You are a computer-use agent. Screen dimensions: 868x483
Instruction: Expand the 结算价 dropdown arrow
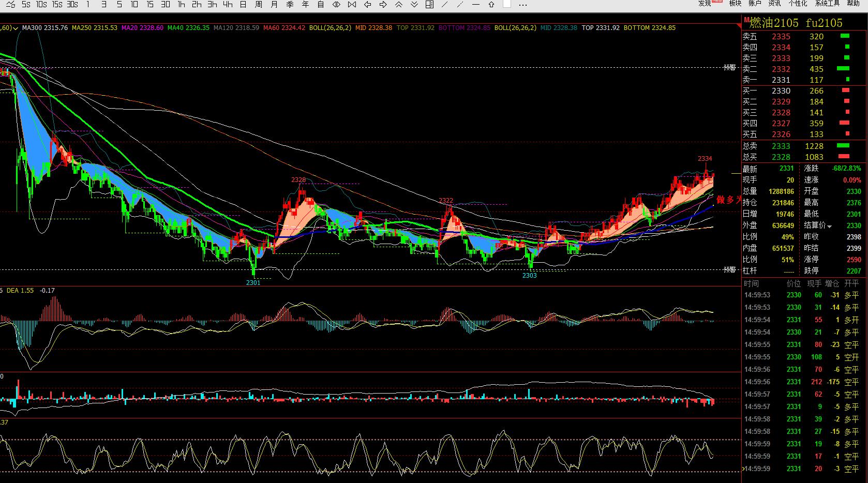coord(830,226)
